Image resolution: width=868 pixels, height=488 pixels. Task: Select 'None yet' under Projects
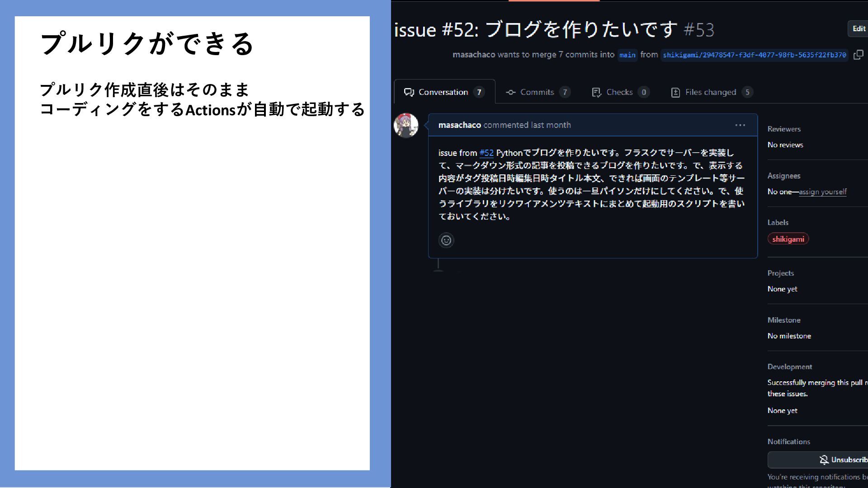[783, 289]
